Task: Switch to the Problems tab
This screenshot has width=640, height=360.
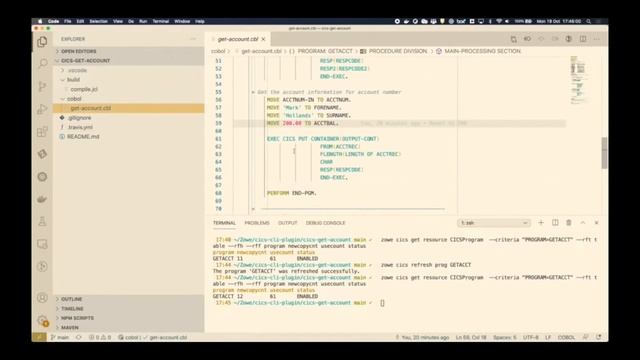Action: pos(257,223)
